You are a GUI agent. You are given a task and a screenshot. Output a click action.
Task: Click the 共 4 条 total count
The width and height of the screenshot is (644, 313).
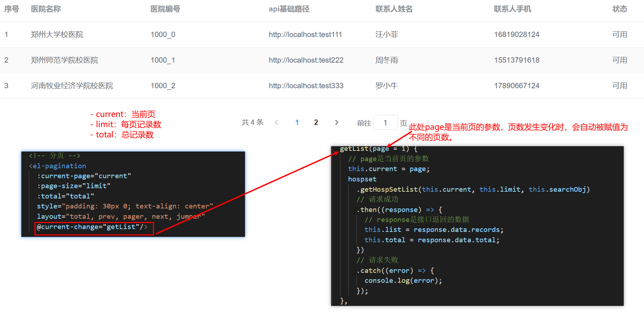pos(252,122)
